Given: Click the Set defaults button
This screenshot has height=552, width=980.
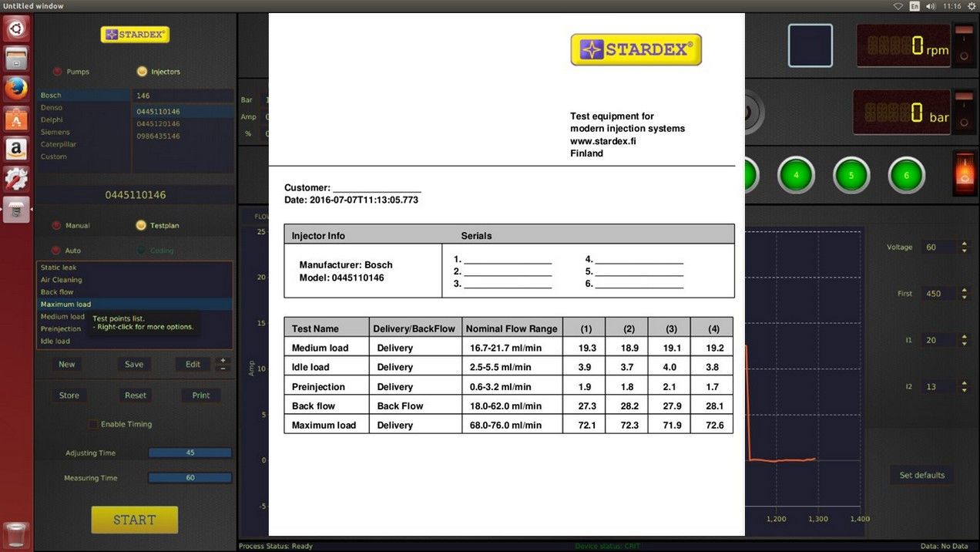Looking at the screenshot, I should point(922,475).
